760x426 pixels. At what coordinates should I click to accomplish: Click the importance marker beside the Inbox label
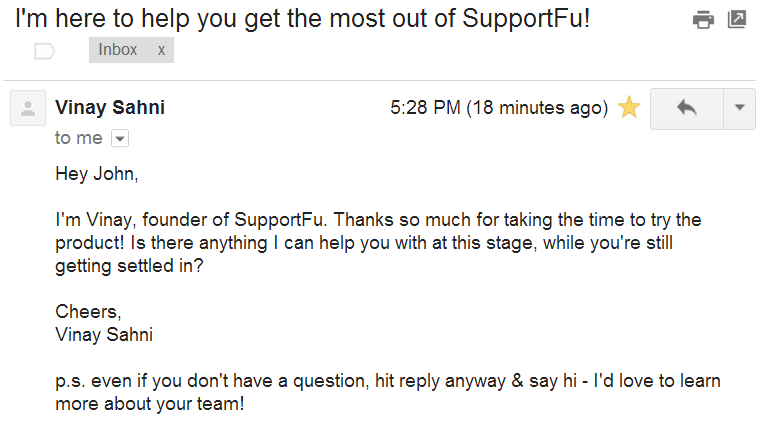(x=45, y=51)
